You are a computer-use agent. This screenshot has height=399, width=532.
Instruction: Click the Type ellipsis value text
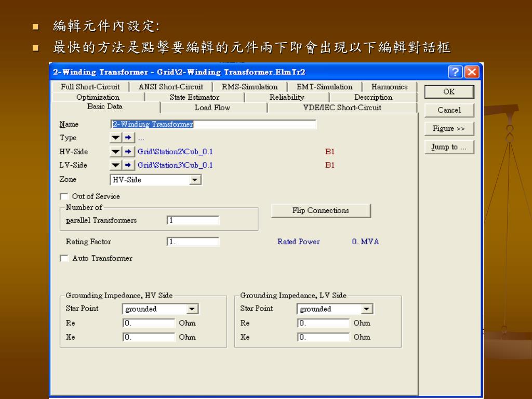click(x=141, y=139)
